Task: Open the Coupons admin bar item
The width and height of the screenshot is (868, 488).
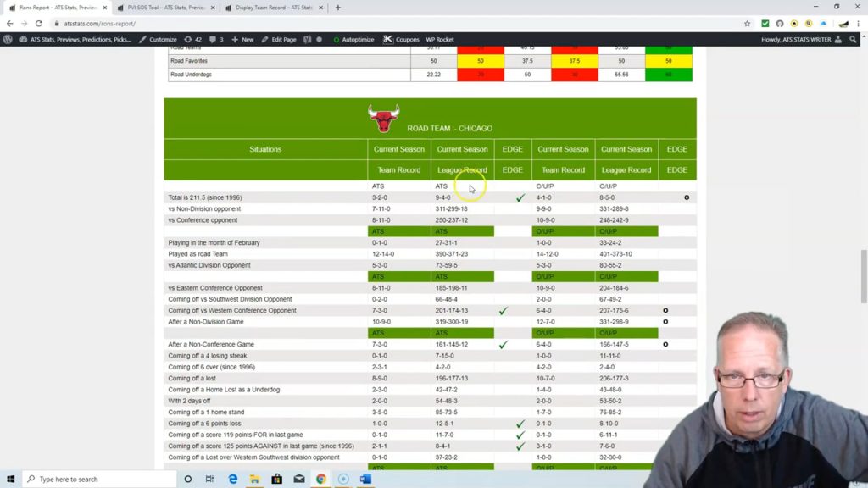Action: coord(401,39)
